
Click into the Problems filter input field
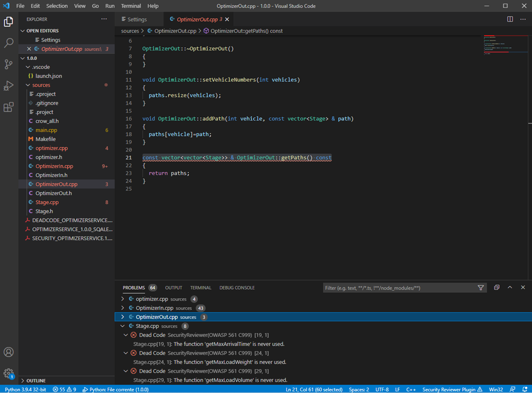click(403, 287)
